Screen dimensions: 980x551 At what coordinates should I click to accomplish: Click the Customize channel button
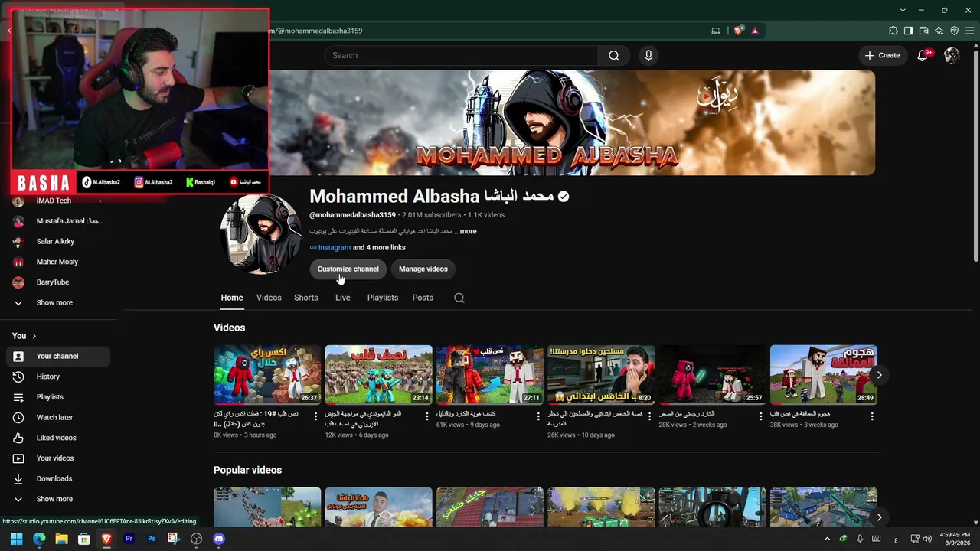coord(348,269)
